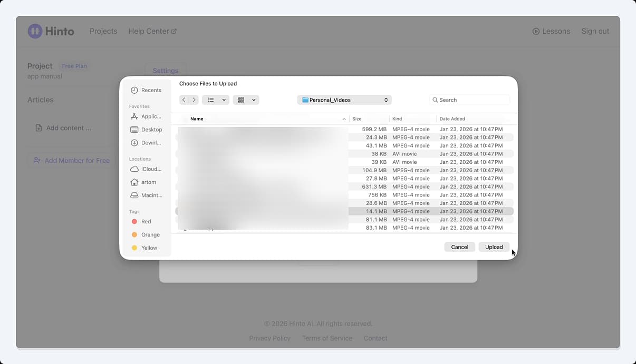Screen dimensions: 636x364
Task: Select iCloud Drive under Locations
Action: click(x=146, y=169)
